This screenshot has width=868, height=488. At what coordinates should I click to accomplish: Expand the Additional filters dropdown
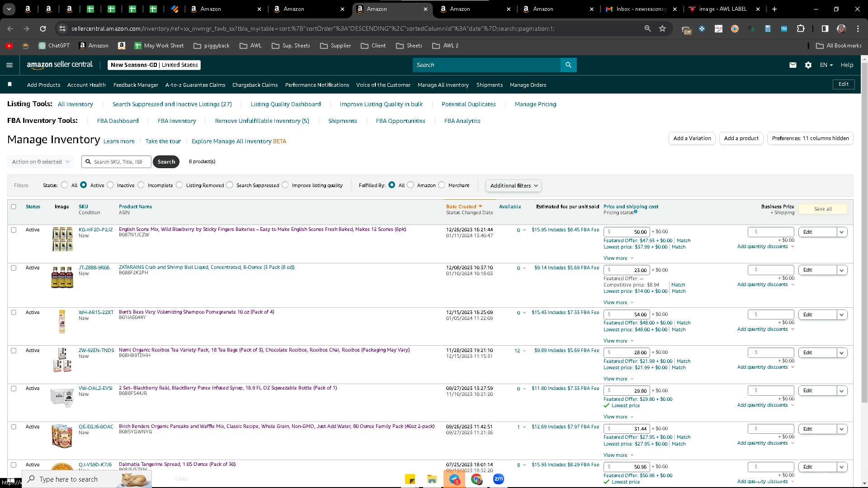[513, 186]
